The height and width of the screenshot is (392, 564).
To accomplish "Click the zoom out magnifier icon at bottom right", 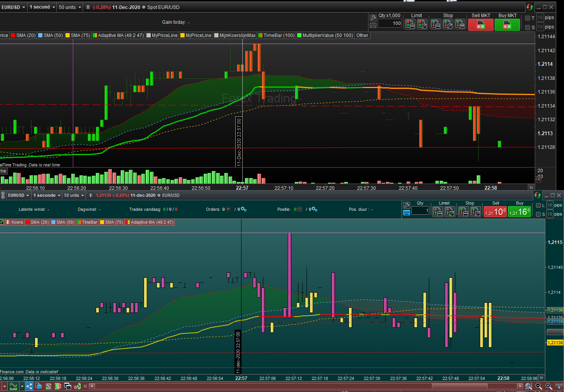I will pyautogui.click(x=539, y=386).
